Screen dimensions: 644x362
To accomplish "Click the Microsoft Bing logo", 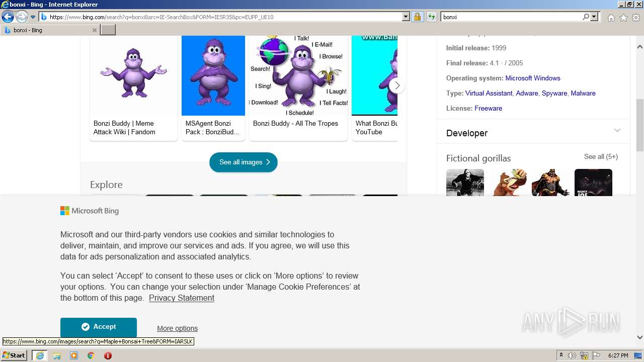I will coord(90,211).
